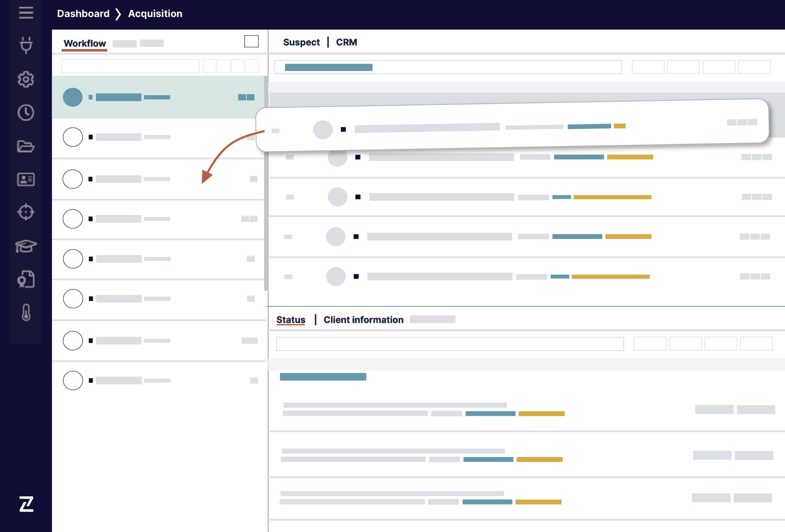The width and height of the screenshot is (785, 532).
Task: Click the certificate document sidebar icon
Action: click(x=26, y=279)
